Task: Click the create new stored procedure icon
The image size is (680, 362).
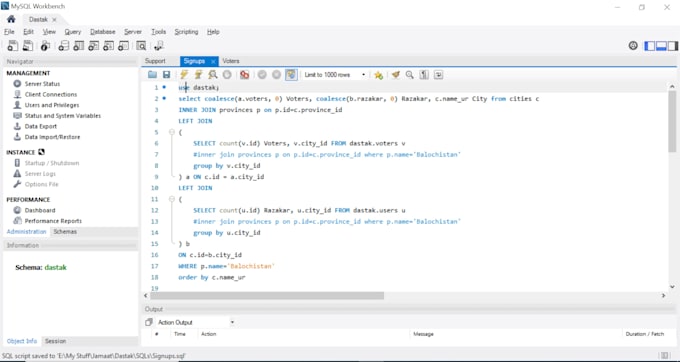Action: coord(108,46)
